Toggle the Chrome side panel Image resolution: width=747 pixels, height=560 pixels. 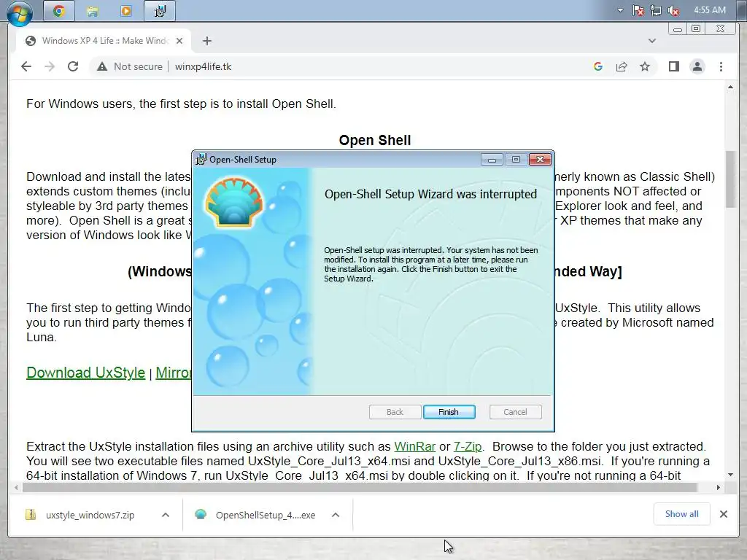click(x=673, y=66)
